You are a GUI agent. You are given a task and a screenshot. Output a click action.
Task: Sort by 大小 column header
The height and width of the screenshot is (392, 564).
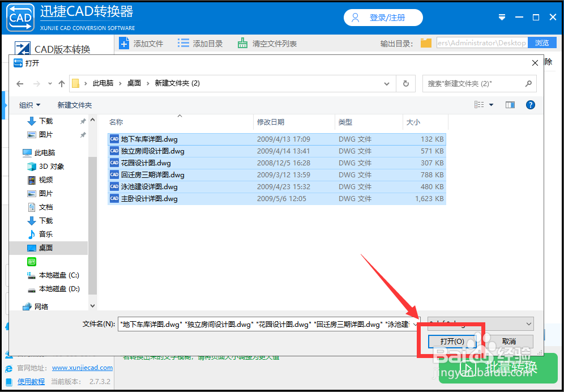coord(425,122)
